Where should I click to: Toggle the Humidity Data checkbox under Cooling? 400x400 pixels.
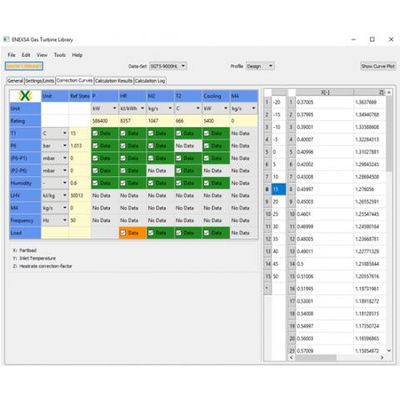pyautogui.click(x=207, y=183)
